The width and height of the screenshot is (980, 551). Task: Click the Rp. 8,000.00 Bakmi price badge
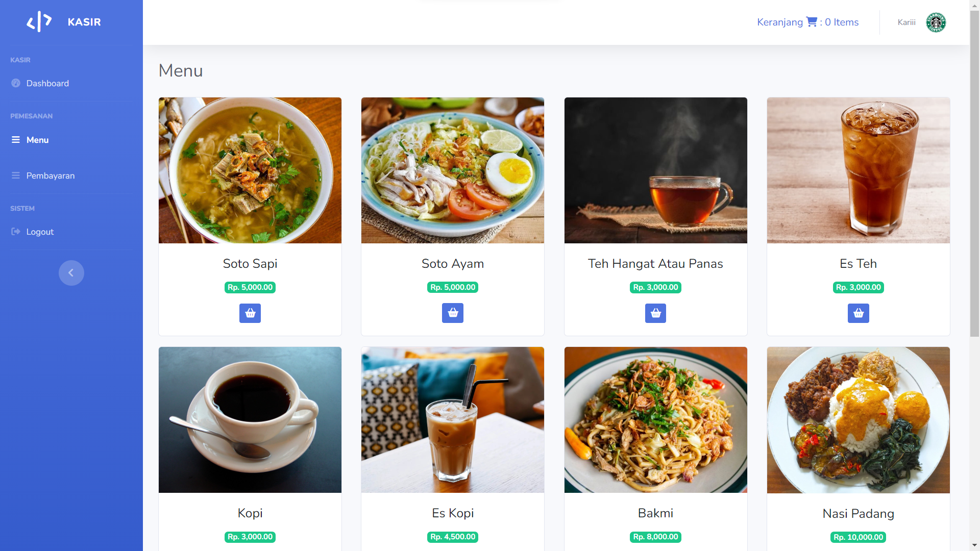655,537
